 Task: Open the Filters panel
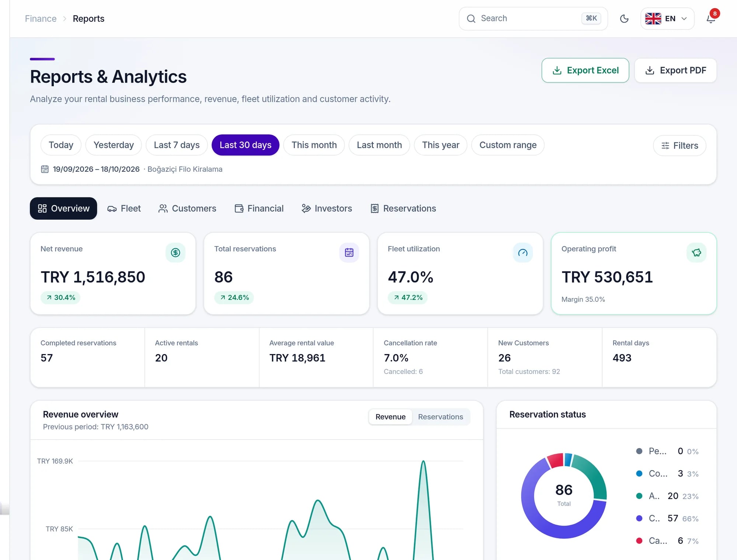(680, 146)
